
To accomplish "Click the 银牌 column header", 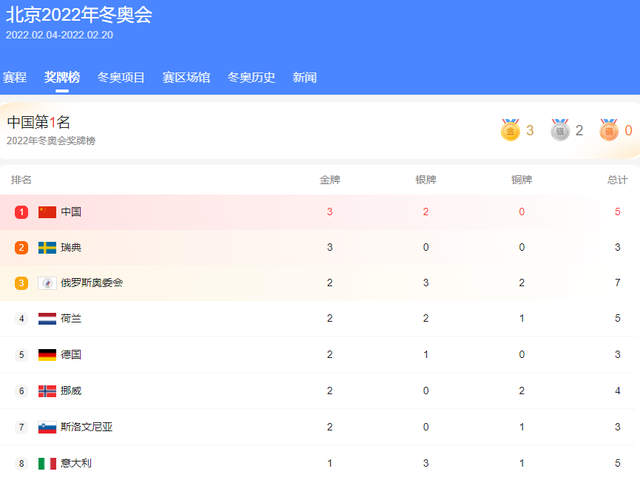I will [426, 180].
